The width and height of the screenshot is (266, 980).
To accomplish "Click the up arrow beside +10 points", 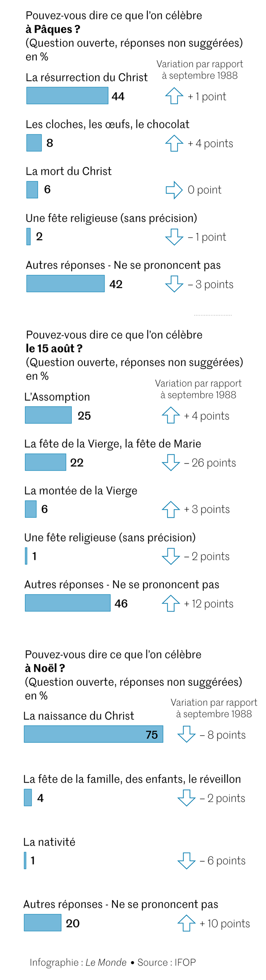I will (186, 923).
